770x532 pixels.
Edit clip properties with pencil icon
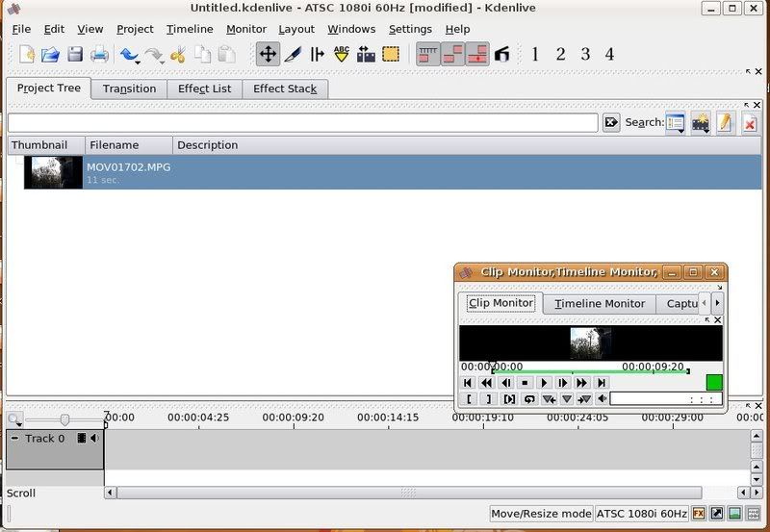click(726, 123)
